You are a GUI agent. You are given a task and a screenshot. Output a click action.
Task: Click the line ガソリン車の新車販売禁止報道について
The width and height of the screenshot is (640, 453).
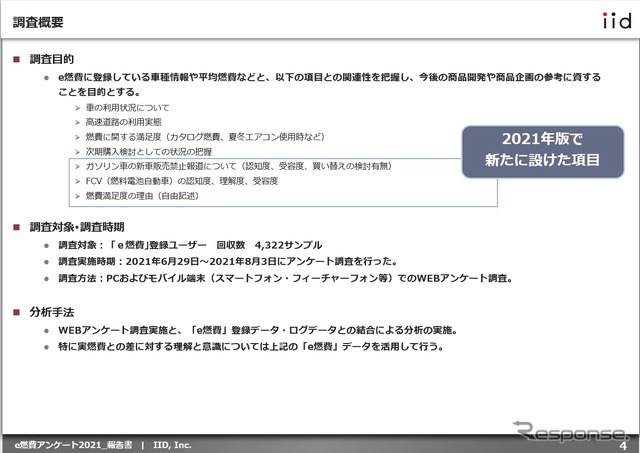coord(239,166)
